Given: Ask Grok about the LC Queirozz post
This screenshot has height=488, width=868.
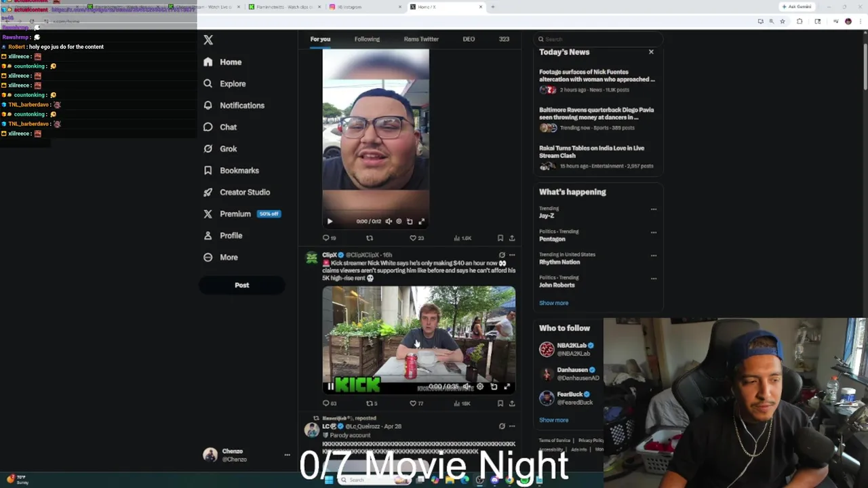Looking at the screenshot, I should tap(502, 426).
